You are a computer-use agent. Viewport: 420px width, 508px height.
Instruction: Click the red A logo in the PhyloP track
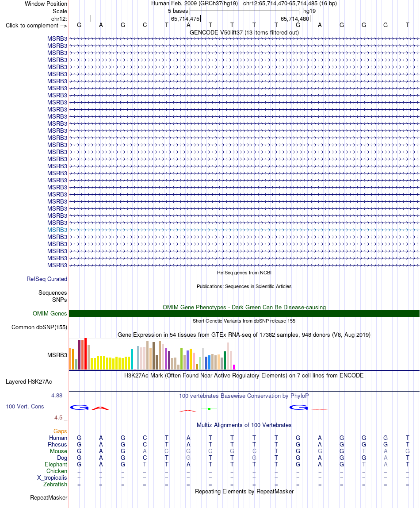click(100, 408)
